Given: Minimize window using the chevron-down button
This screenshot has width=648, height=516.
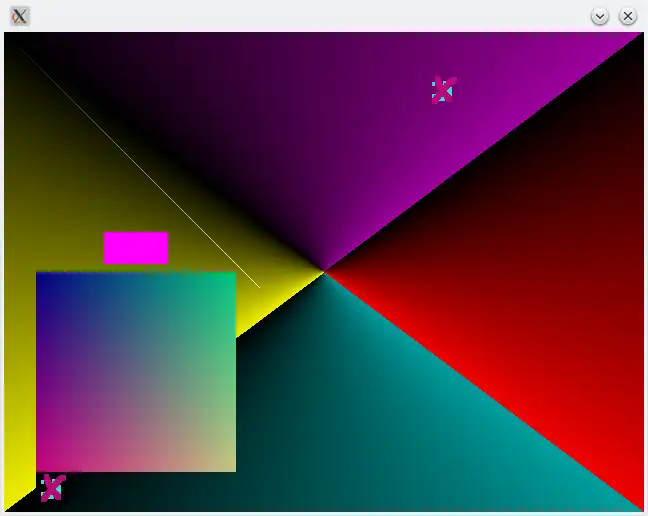Looking at the screenshot, I should point(600,17).
